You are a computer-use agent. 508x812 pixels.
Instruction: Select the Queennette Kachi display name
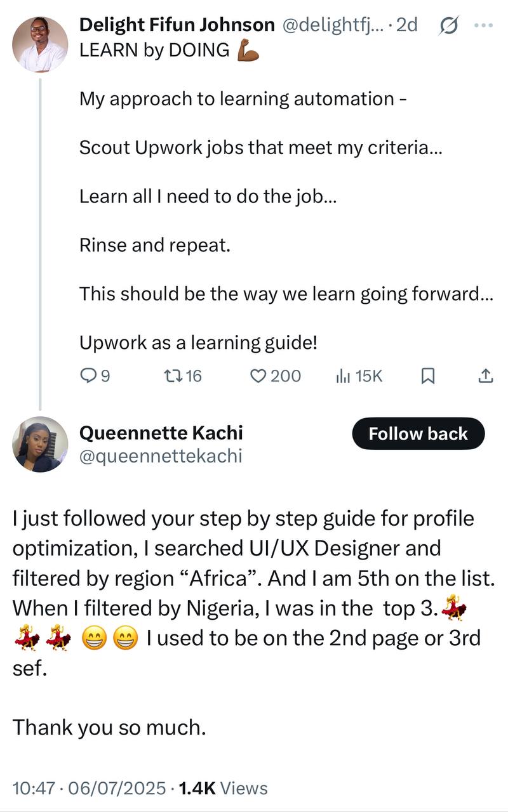point(161,433)
